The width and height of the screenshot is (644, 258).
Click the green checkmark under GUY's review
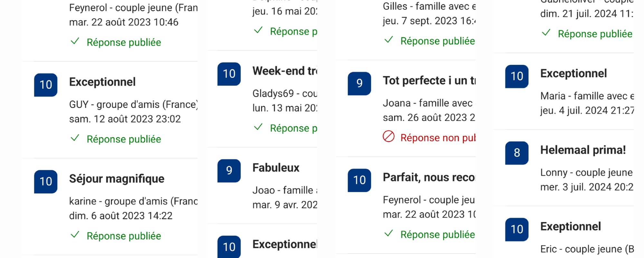pyautogui.click(x=75, y=138)
